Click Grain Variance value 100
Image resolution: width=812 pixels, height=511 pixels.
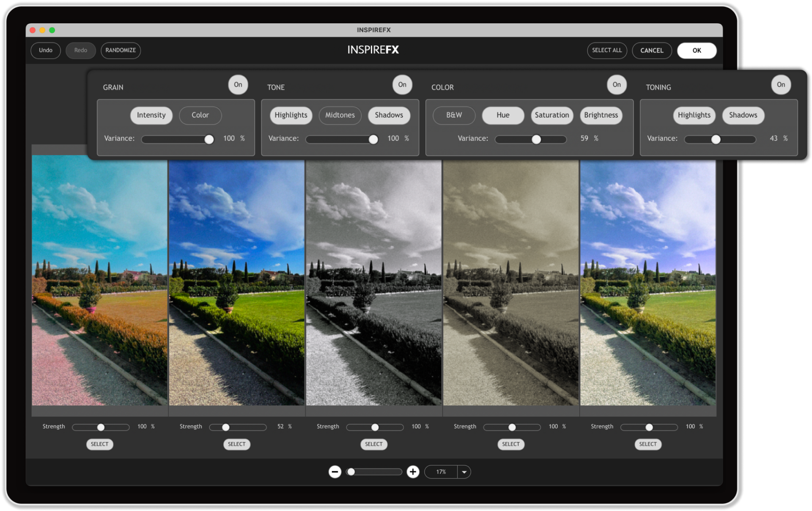[229, 138]
